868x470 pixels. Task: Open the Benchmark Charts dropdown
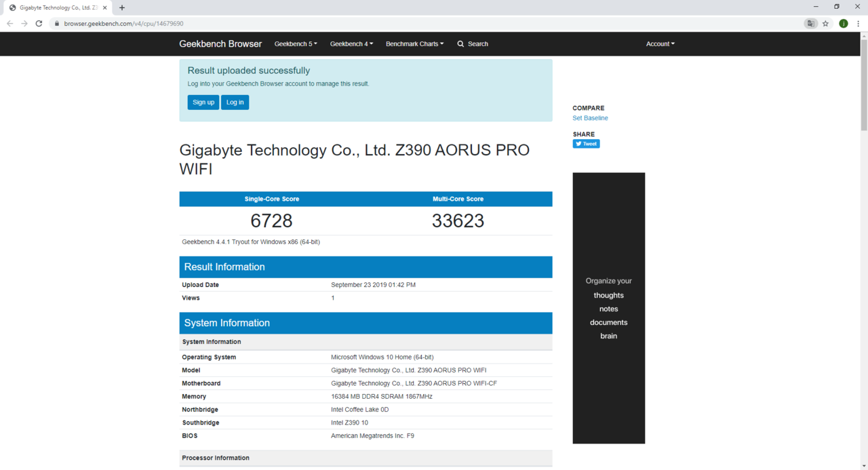click(x=415, y=44)
